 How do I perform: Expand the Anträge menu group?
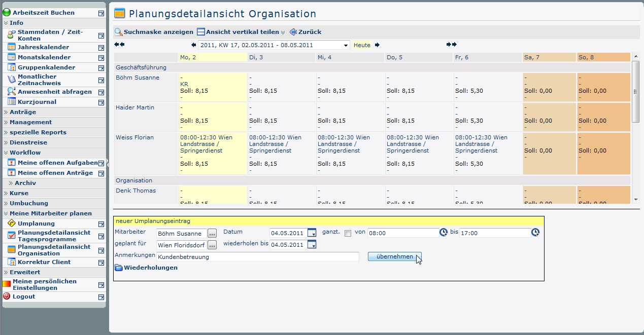23,112
